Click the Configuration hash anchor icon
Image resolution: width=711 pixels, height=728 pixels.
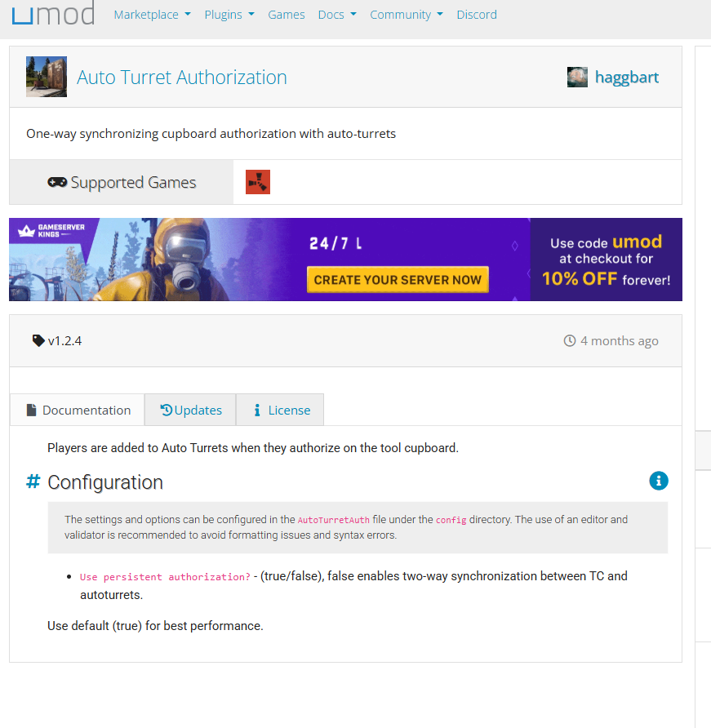(x=33, y=482)
